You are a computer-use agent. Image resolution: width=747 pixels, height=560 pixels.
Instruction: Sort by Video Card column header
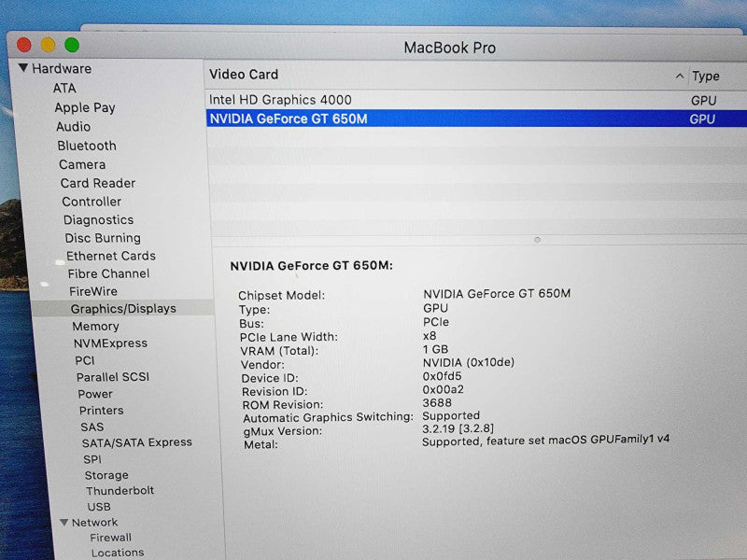[244, 75]
